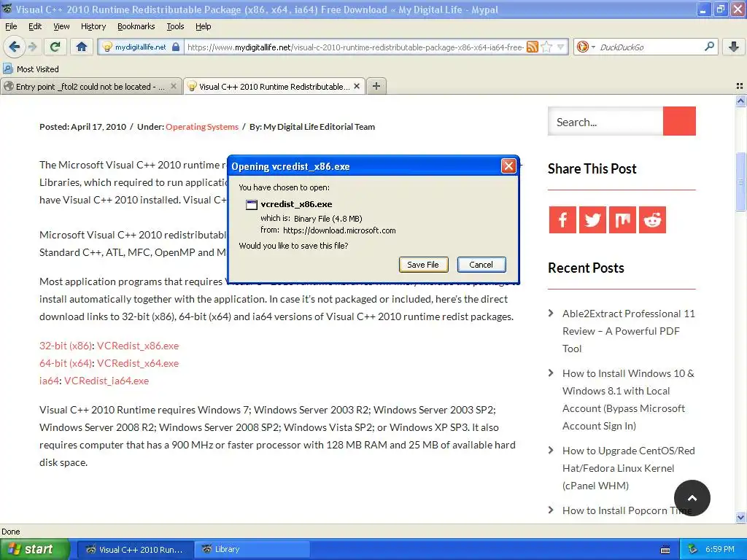Switch to Visual C++ 2010 taskbar window

tap(135, 549)
